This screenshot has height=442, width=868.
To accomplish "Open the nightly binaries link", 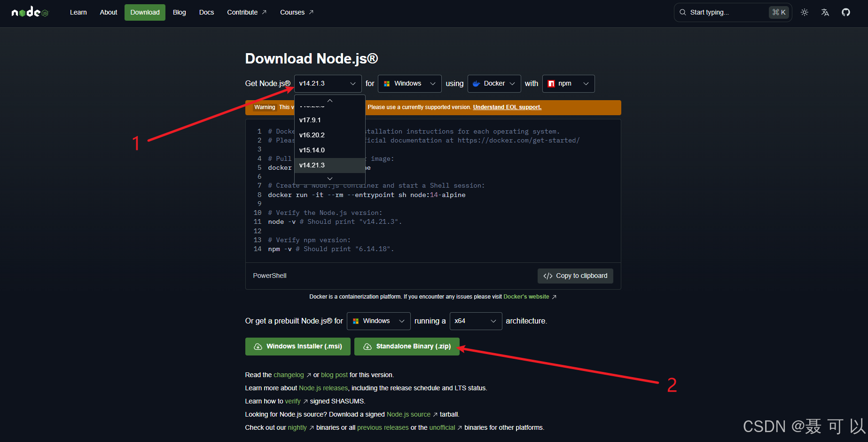I will (x=301, y=428).
